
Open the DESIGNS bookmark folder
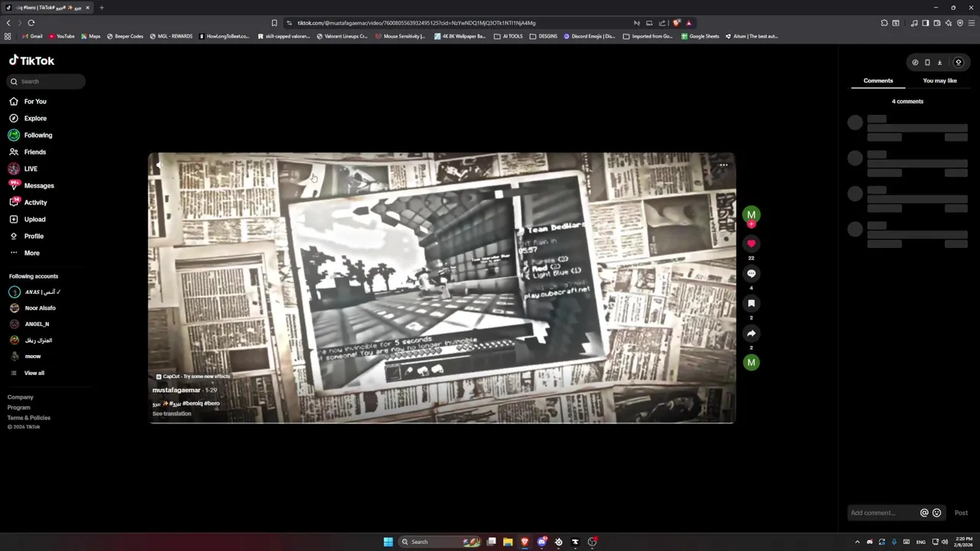pos(544,36)
